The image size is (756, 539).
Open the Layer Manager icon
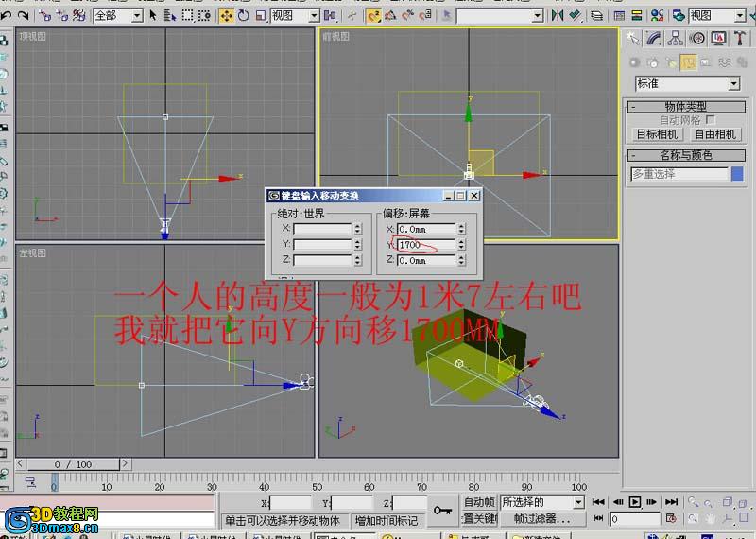(x=597, y=16)
